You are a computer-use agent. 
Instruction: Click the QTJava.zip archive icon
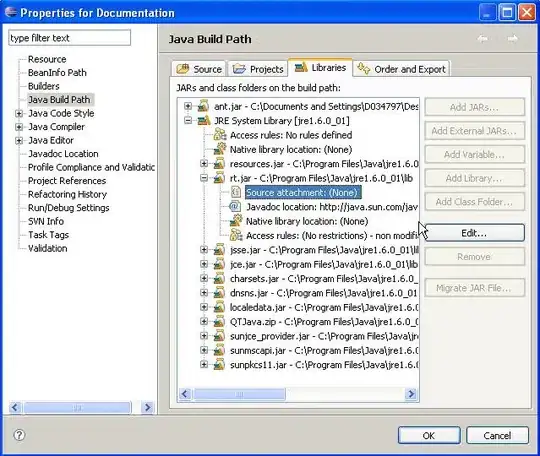click(219, 322)
